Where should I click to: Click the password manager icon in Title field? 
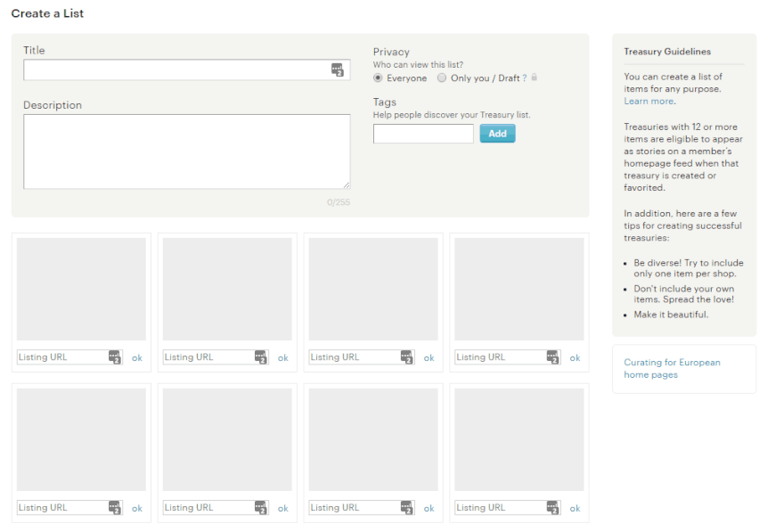coord(337,70)
